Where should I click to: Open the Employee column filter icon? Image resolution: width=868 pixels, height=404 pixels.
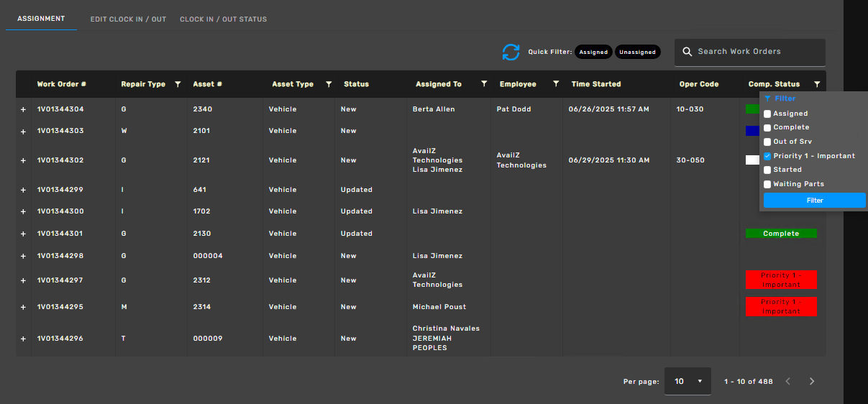coord(556,84)
